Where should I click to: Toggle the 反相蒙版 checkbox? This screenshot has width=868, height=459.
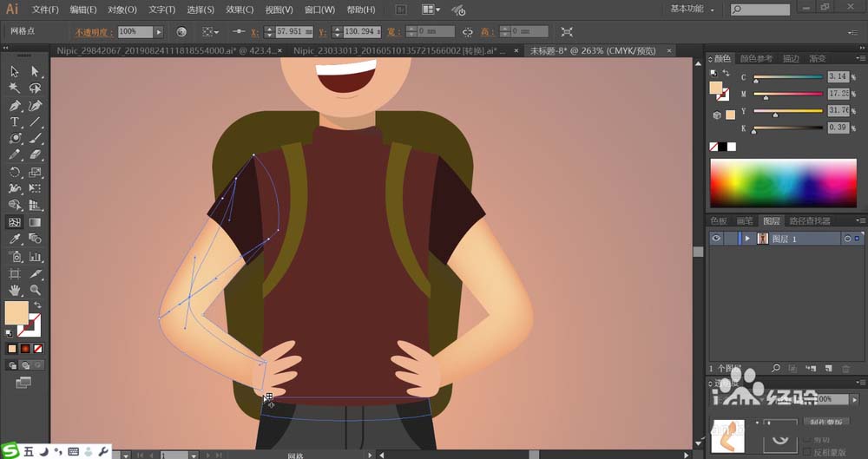807,453
